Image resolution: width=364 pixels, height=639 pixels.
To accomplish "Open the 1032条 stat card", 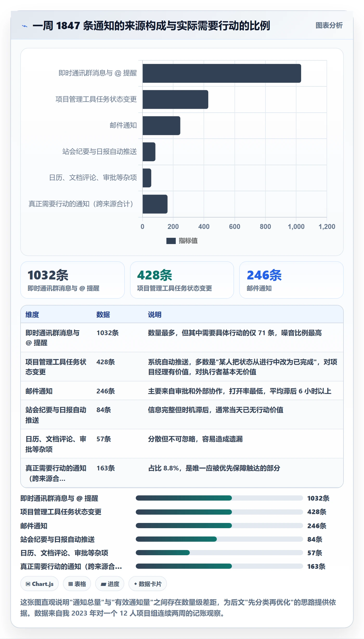I will coord(73,280).
